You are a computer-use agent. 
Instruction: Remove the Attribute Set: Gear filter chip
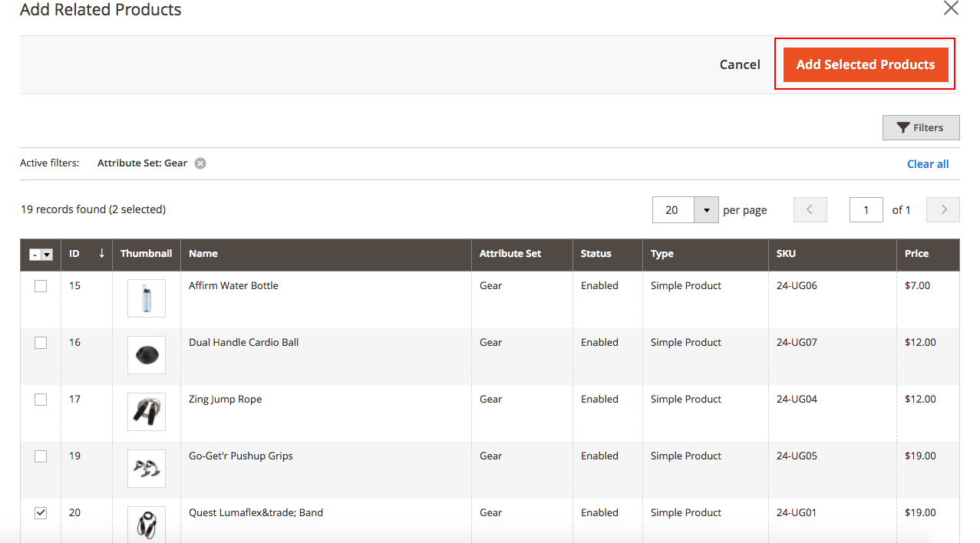199,163
